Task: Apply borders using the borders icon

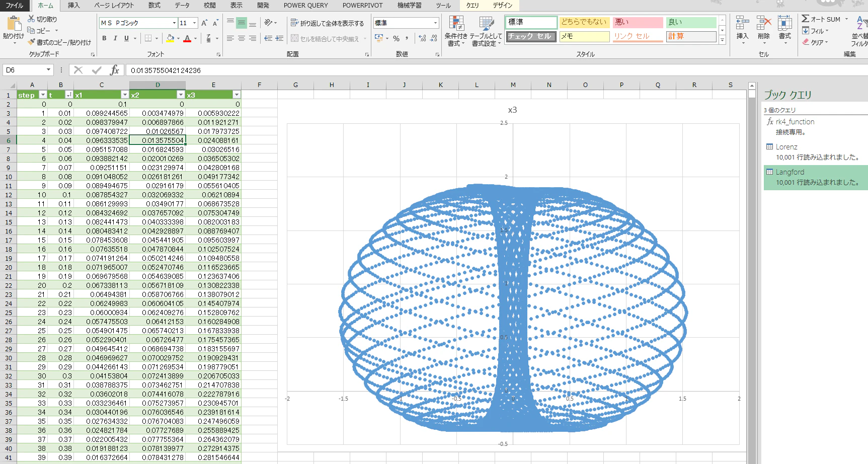Action: coord(148,38)
